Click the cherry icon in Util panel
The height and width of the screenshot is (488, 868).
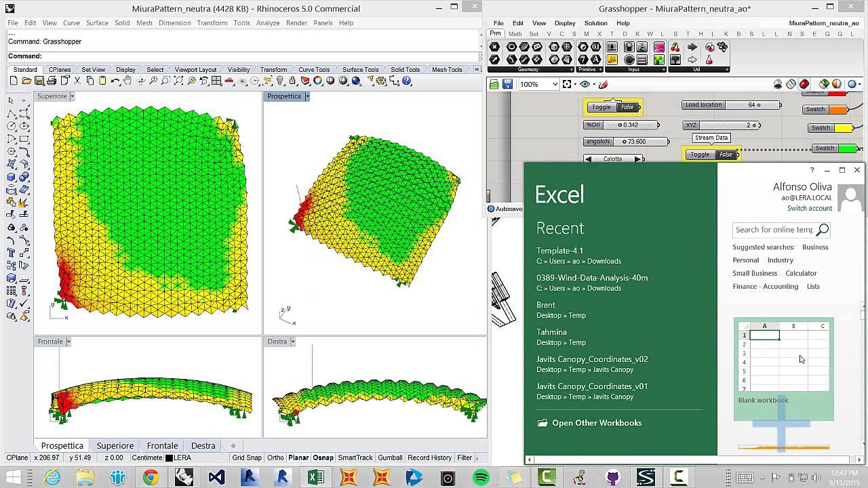[675, 47]
